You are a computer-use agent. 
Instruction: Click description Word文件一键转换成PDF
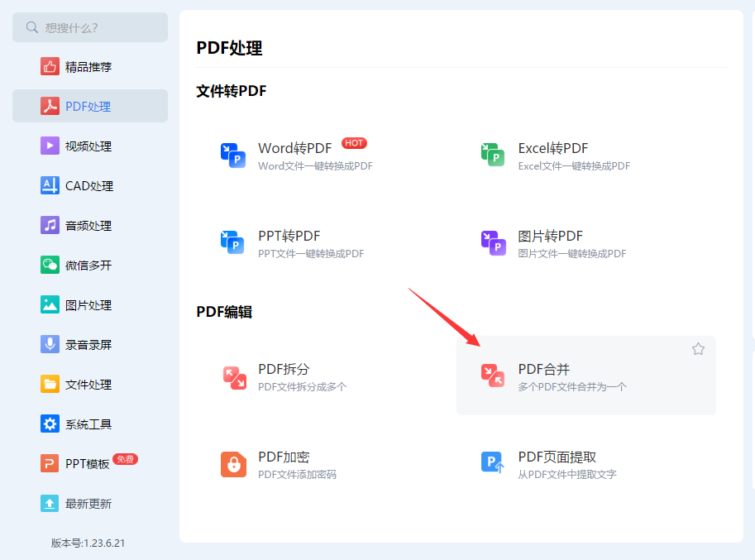pyautogui.click(x=315, y=166)
